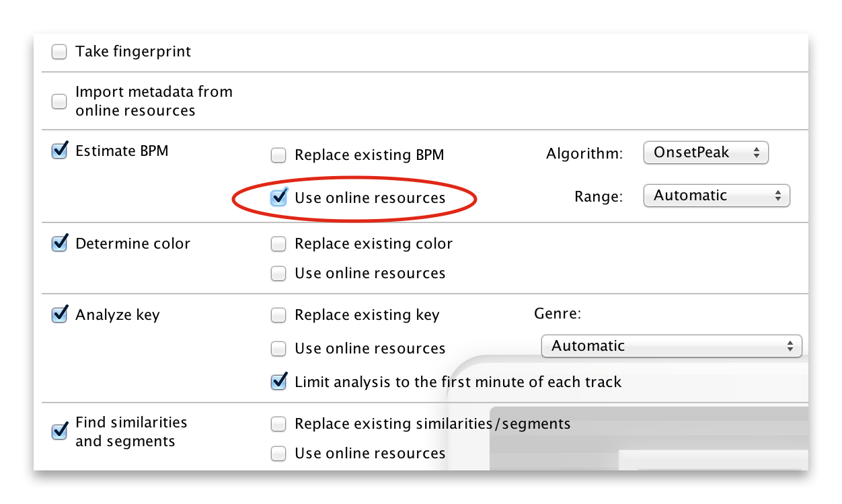Enable the Take fingerprint checkbox

tap(60, 52)
